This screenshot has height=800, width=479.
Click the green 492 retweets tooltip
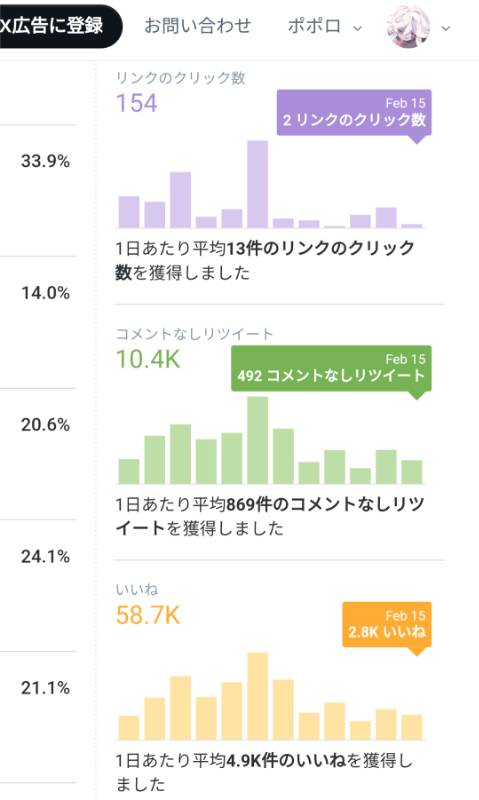click(x=331, y=368)
